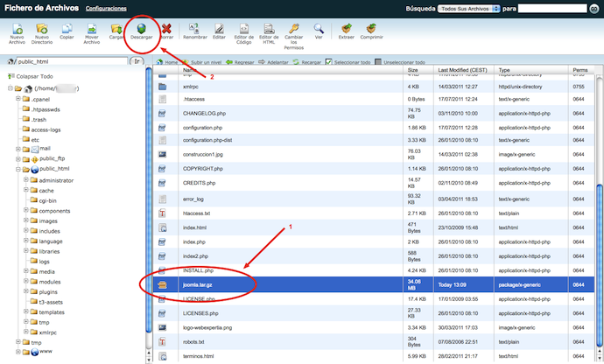Sort by the Perms column header
604x364 pixels.
(x=581, y=70)
